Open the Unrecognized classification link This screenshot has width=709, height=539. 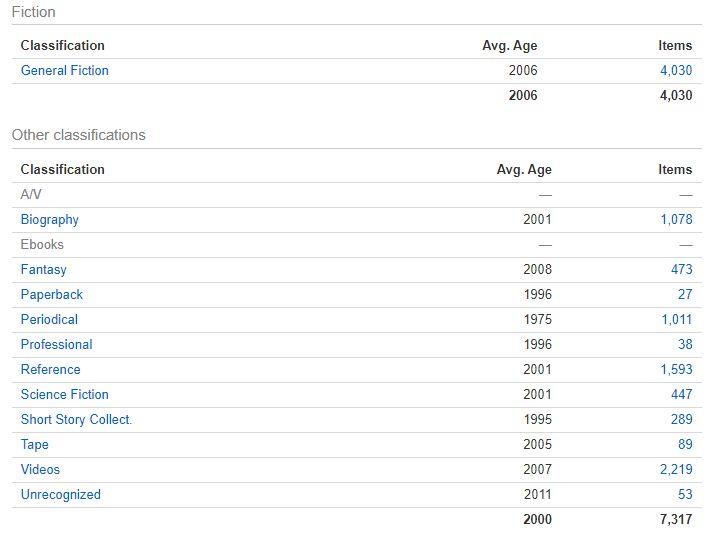(60, 495)
